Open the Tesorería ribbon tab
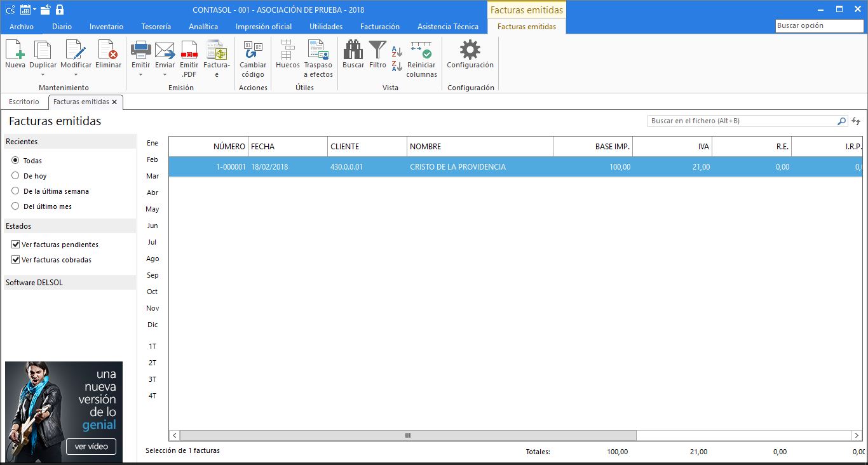868x465 pixels. tap(156, 27)
